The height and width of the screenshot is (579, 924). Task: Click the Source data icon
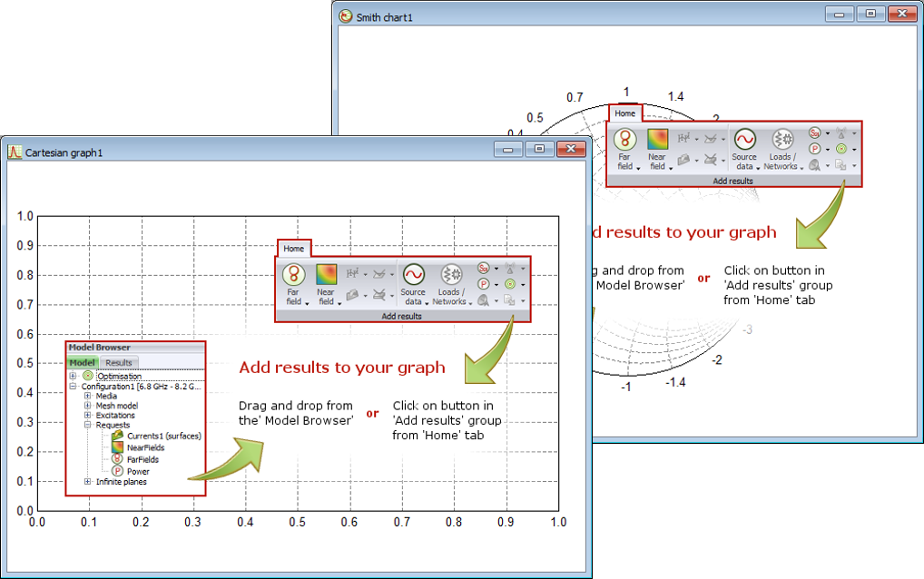pyautogui.click(x=414, y=275)
